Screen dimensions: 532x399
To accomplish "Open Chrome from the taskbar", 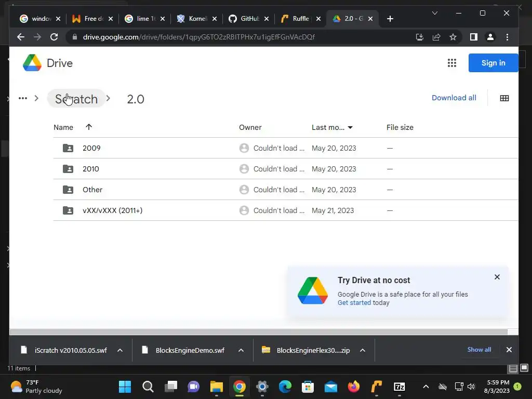I will pyautogui.click(x=239, y=387).
